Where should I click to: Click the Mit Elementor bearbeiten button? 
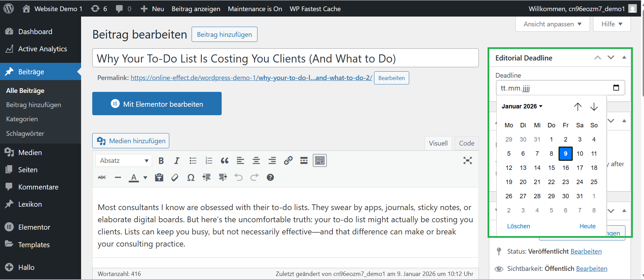(157, 104)
